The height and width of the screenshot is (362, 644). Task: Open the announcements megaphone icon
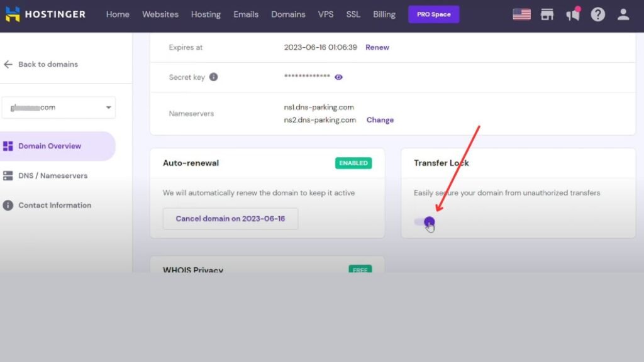coord(573,14)
